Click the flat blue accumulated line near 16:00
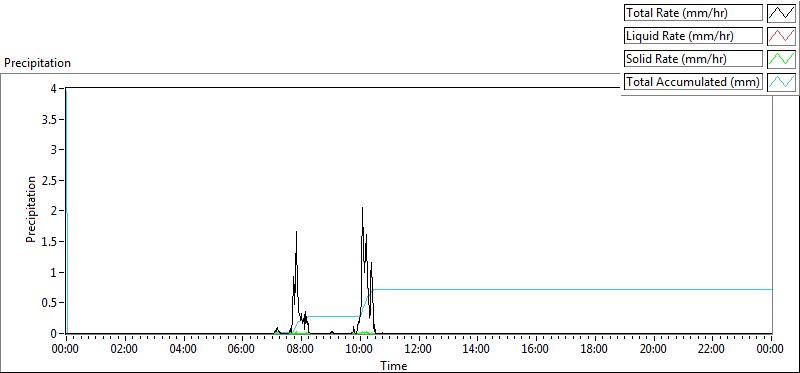The width and height of the screenshot is (800, 373). click(536, 289)
